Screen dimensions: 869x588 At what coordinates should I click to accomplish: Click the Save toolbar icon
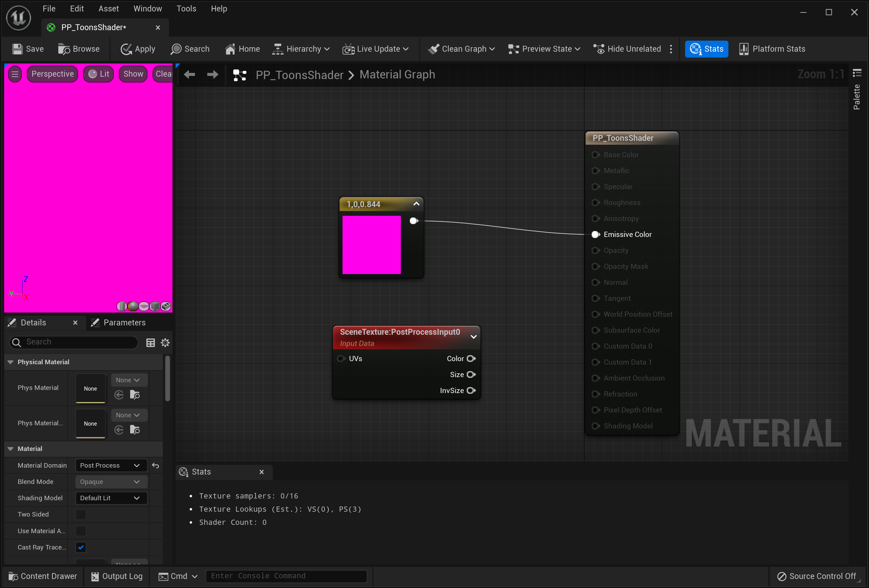pyautogui.click(x=17, y=49)
